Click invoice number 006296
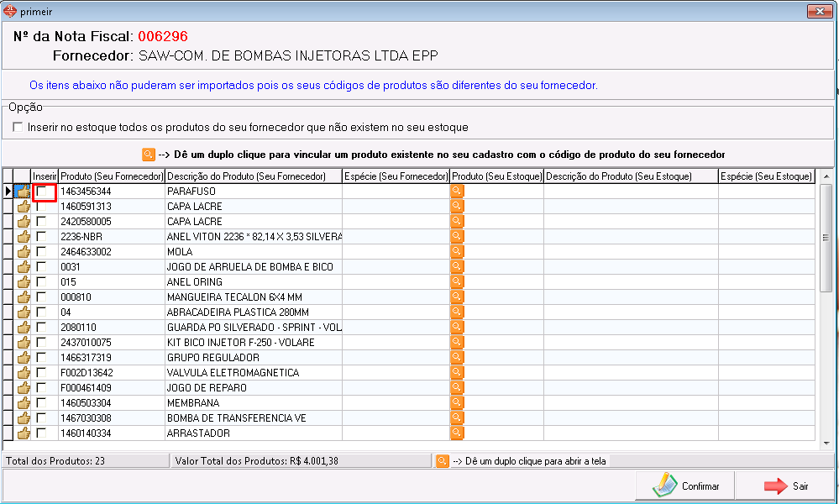 point(163,36)
